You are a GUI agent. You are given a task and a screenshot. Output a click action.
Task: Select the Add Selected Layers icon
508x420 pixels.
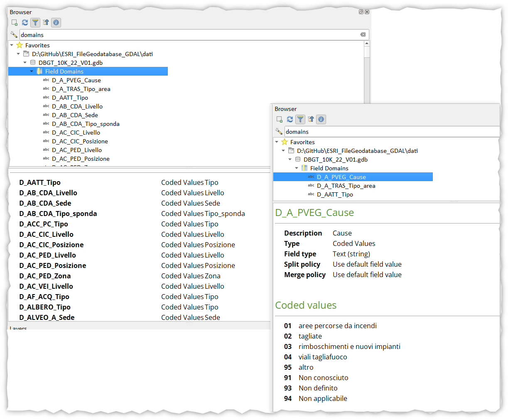click(14, 22)
